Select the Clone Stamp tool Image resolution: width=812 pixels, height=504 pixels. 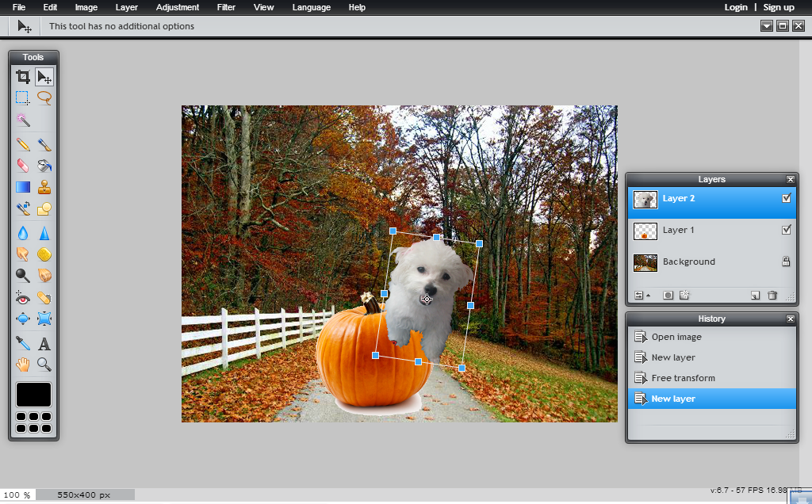[x=44, y=187]
